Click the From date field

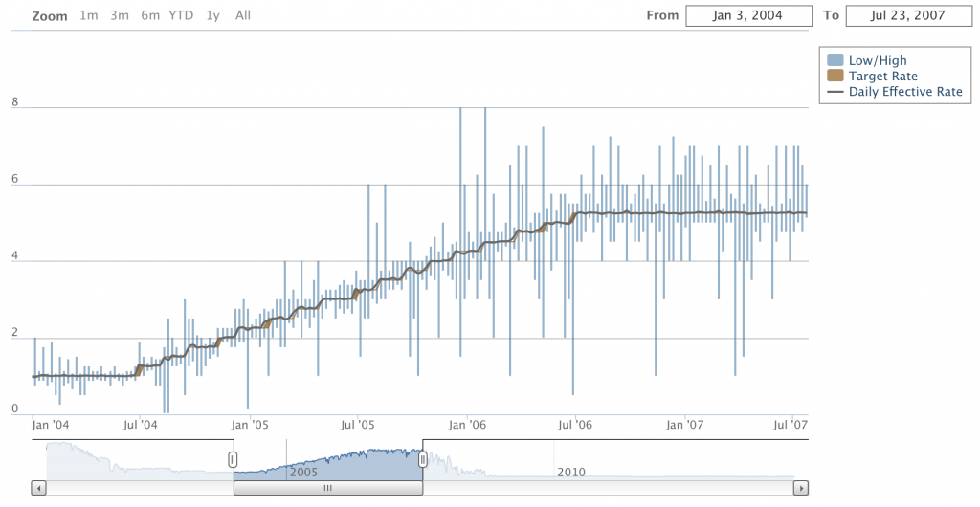click(x=748, y=15)
